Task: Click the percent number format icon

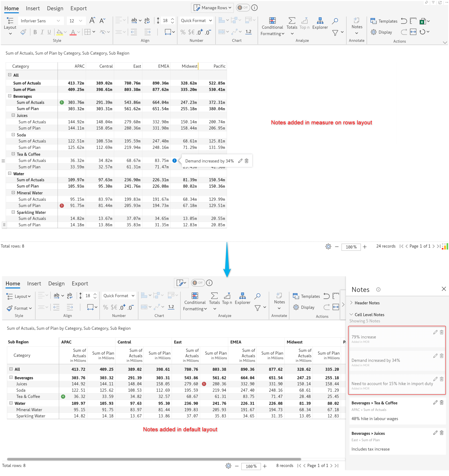Action: pos(183,32)
